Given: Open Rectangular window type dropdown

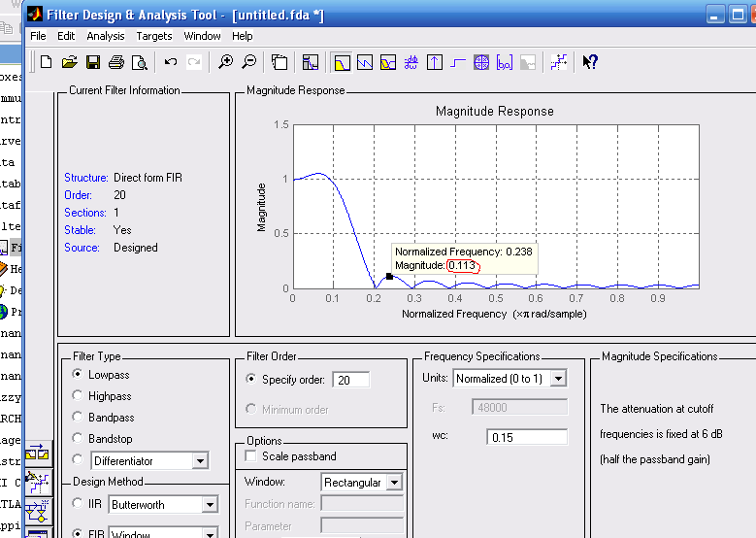Looking at the screenshot, I should point(394,482).
